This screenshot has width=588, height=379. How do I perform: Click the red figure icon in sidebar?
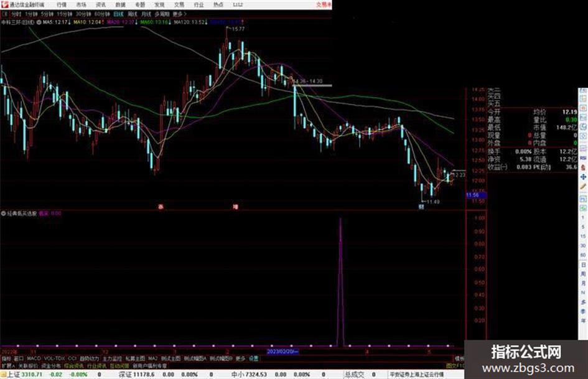click(583, 167)
